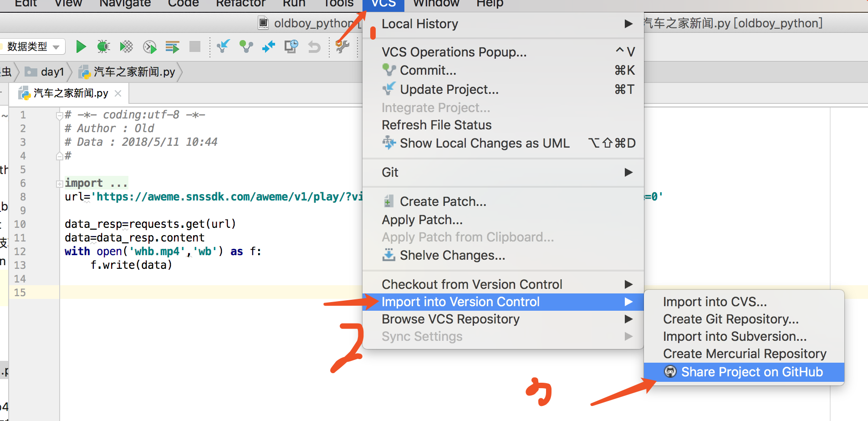
Task: Select Import into Version Control menu entry
Action: click(503, 302)
